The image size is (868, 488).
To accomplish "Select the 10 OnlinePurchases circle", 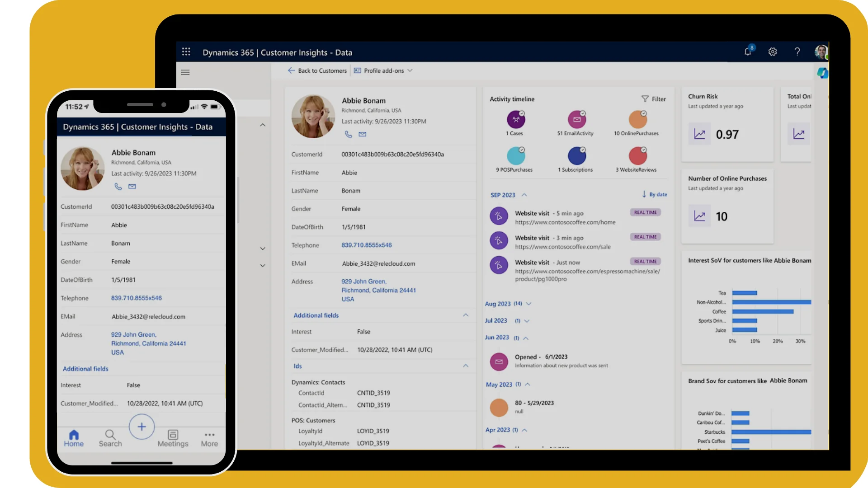I will click(638, 119).
